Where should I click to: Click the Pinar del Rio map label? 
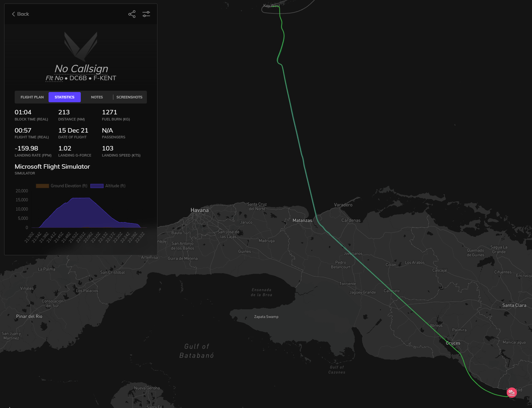click(29, 316)
